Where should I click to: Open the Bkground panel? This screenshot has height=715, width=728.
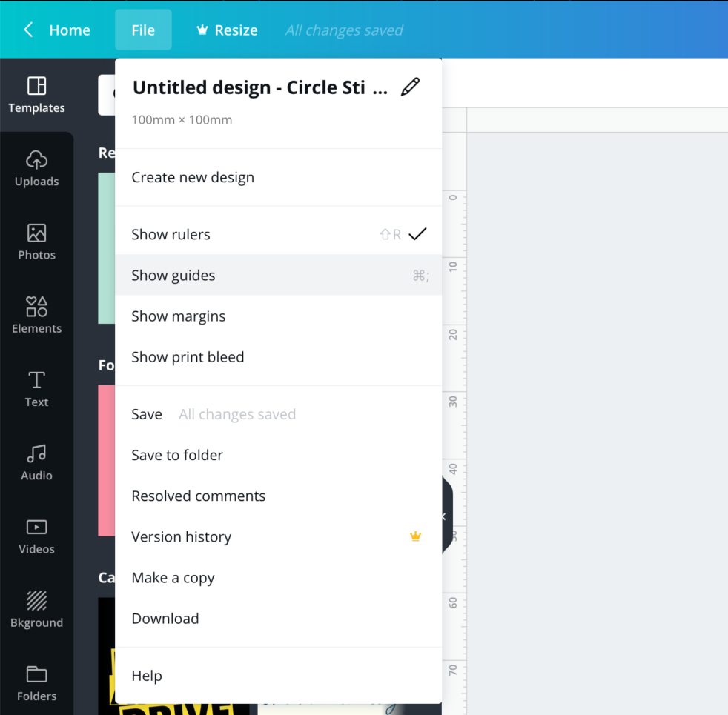[x=36, y=609]
